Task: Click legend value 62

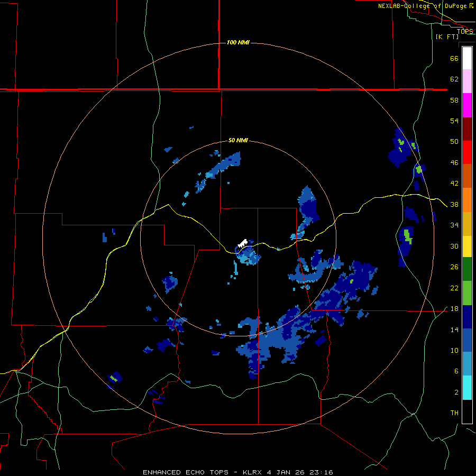Action: pos(454,79)
